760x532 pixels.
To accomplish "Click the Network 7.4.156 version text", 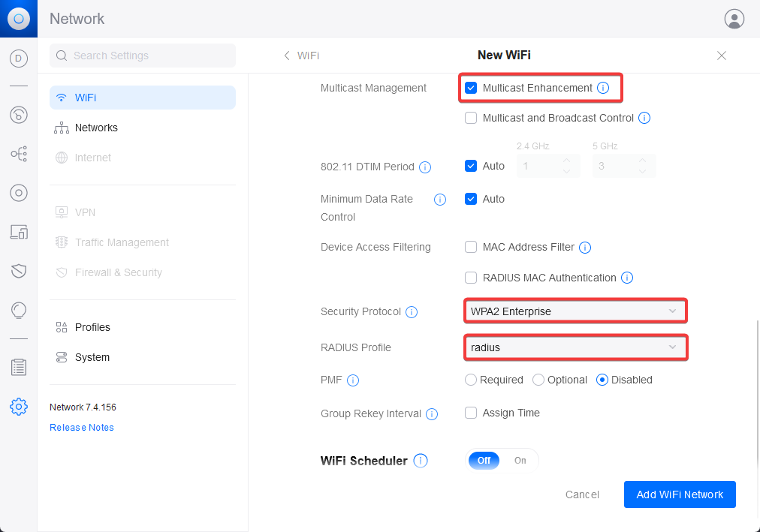I will 83,407.
